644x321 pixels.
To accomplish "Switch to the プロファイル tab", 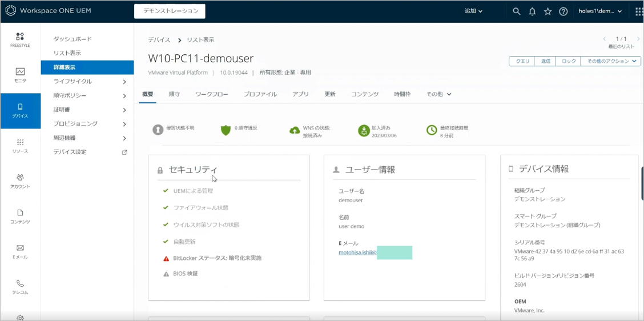I will click(260, 94).
